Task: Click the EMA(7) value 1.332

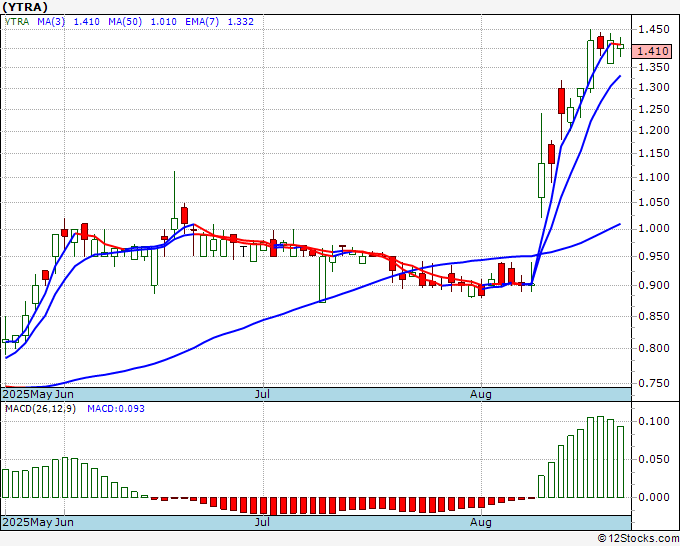Action: coord(241,22)
